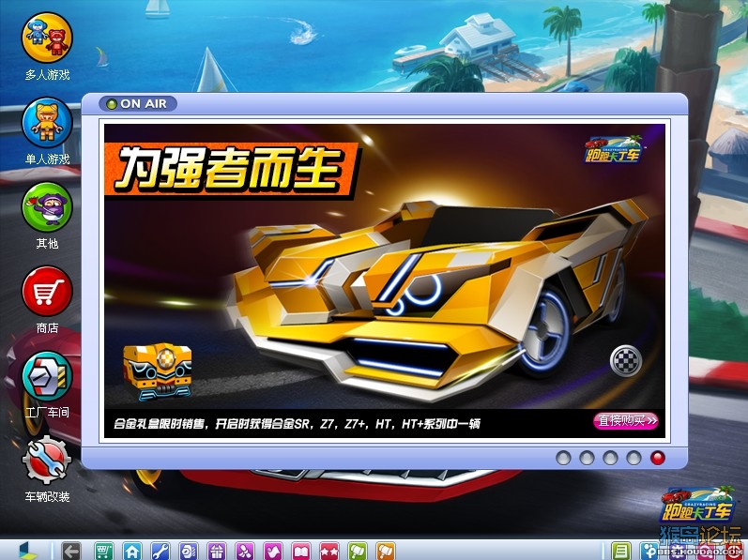The height and width of the screenshot is (560, 748).
Task: Select the second banner page dot
Action: click(x=587, y=458)
